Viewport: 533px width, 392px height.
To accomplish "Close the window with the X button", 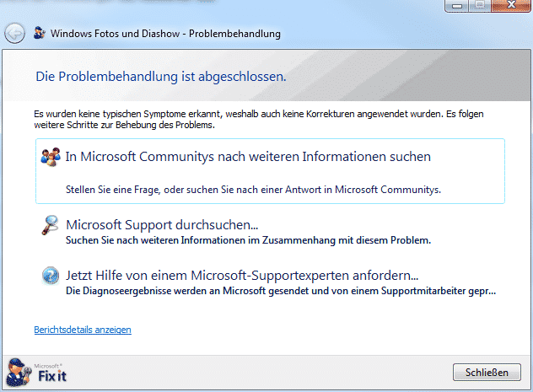I will [511, 5].
